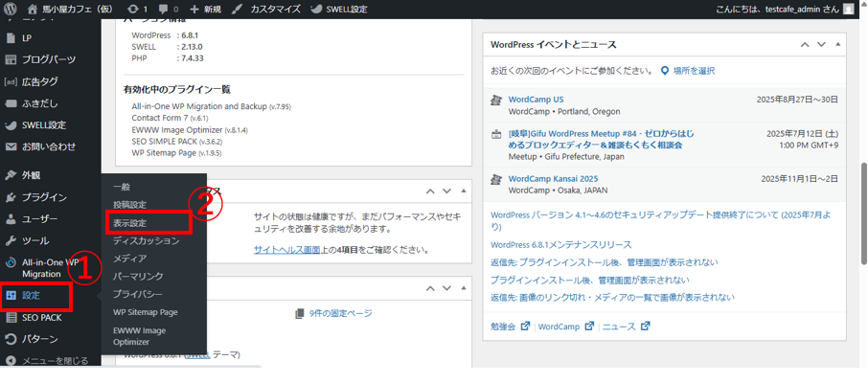Screen dimensions: 868x383
Task: Visit site 馬小屋カフェ（仮） from admin bar
Action: point(69,9)
